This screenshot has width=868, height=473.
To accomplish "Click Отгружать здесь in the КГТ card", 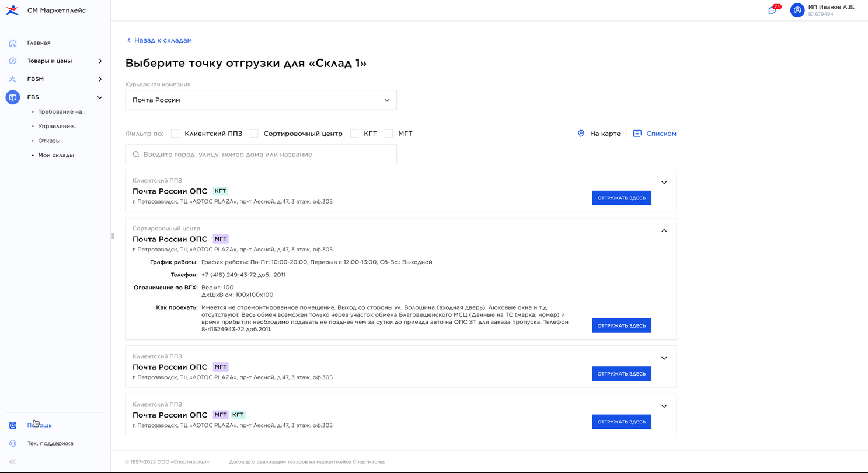I will click(x=621, y=198).
